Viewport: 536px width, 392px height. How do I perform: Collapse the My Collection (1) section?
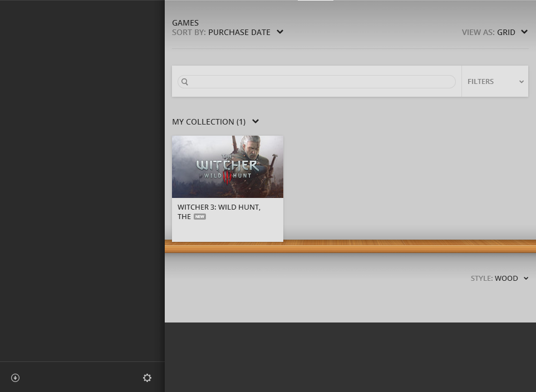(x=215, y=122)
